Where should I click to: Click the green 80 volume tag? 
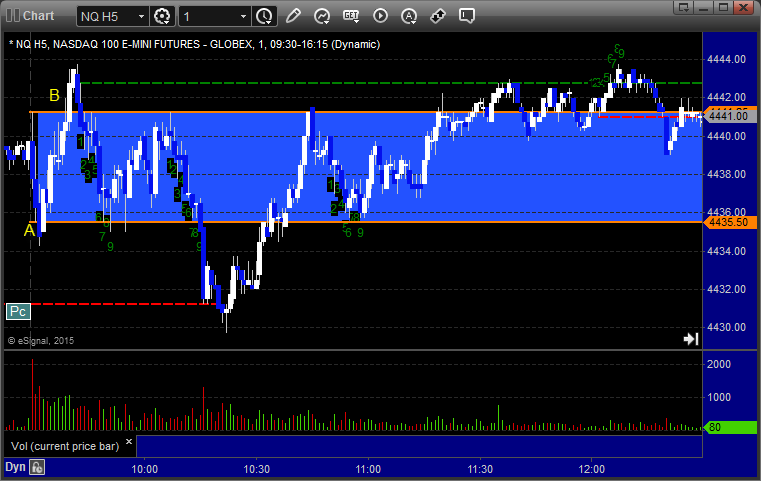[x=729, y=427]
